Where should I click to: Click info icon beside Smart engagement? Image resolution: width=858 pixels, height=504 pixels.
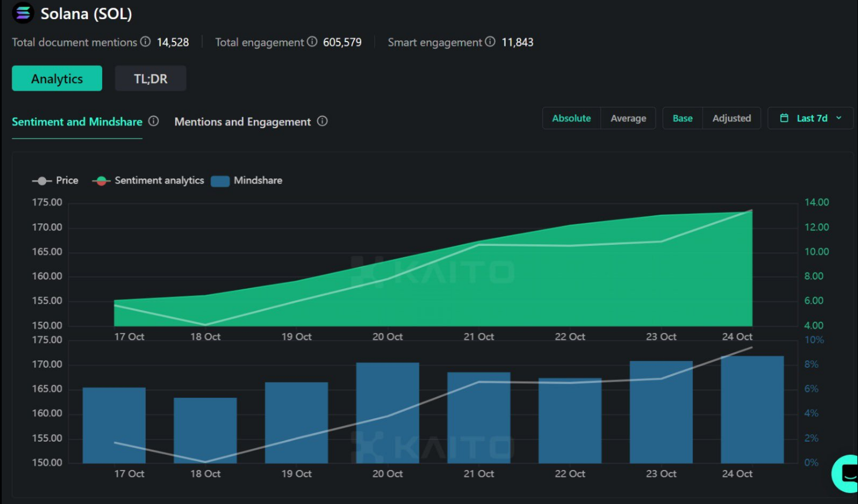tap(490, 42)
